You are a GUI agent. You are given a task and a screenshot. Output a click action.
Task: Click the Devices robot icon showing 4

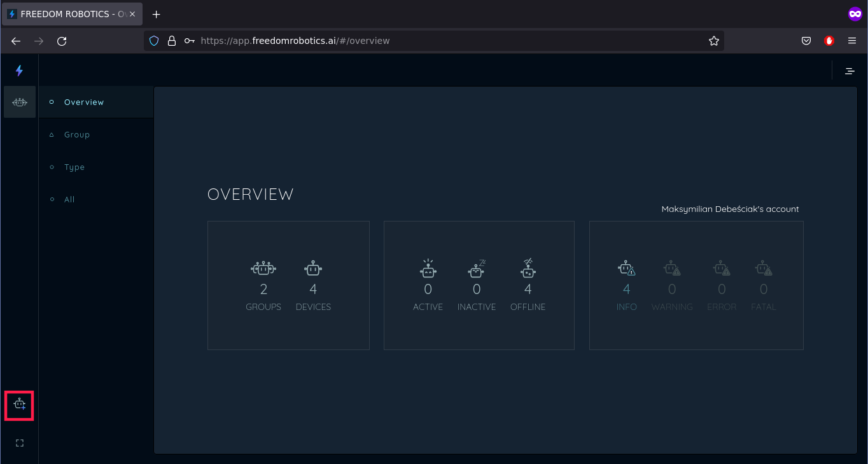[x=313, y=269]
